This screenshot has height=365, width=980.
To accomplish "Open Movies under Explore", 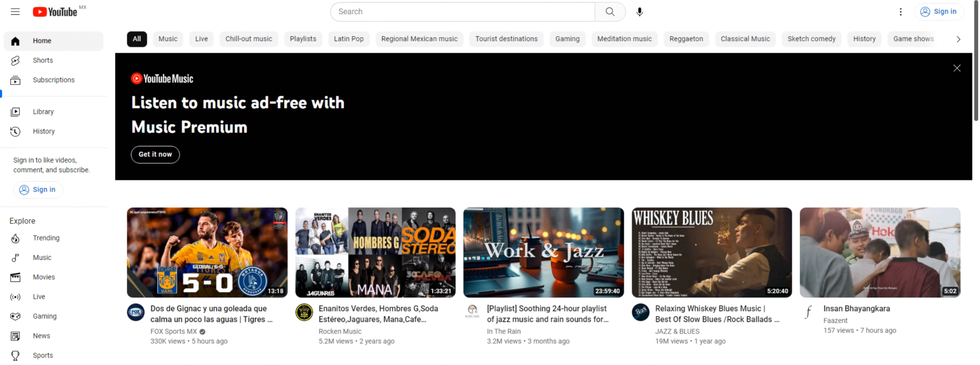I will (x=53, y=277).
